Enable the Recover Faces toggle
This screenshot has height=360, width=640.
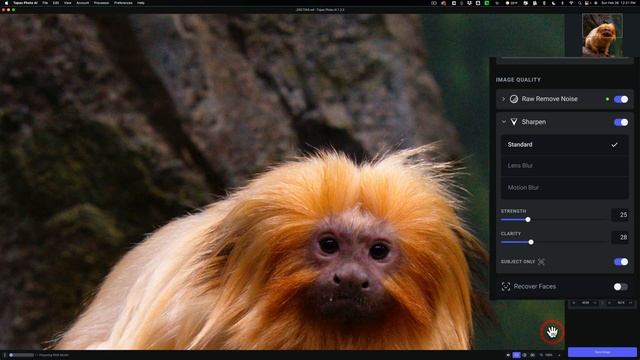[x=621, y=287]
